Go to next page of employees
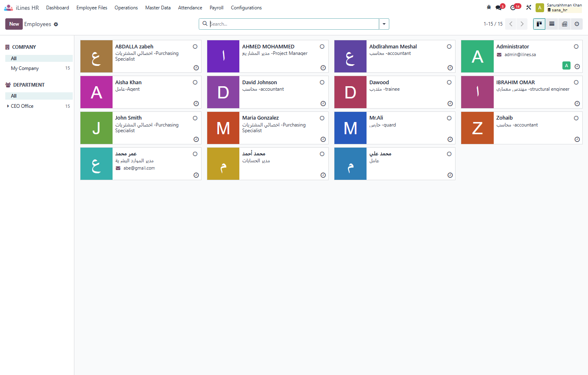Image resolution: width=588 pixels, height=375 pixels. pos(522,24)
